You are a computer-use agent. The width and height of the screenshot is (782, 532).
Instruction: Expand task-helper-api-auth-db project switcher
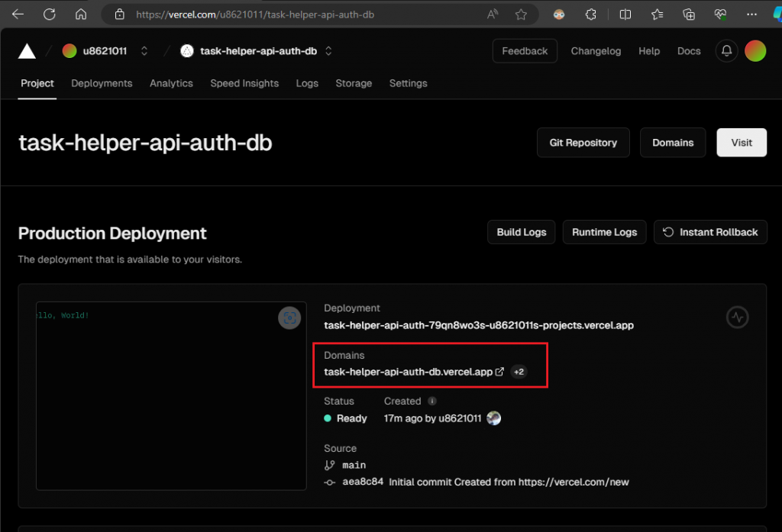[x=328, y=51]
